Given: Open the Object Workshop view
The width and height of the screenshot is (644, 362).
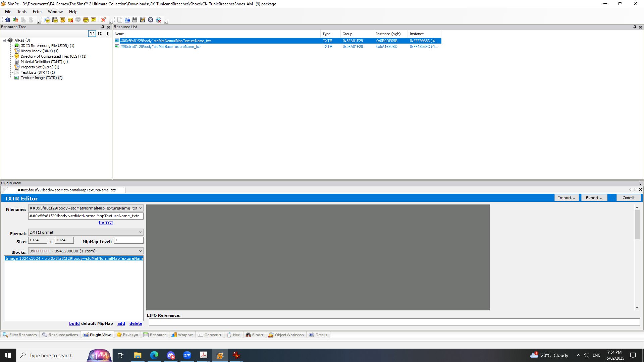Looking at the screenshot, I should 286,335.
